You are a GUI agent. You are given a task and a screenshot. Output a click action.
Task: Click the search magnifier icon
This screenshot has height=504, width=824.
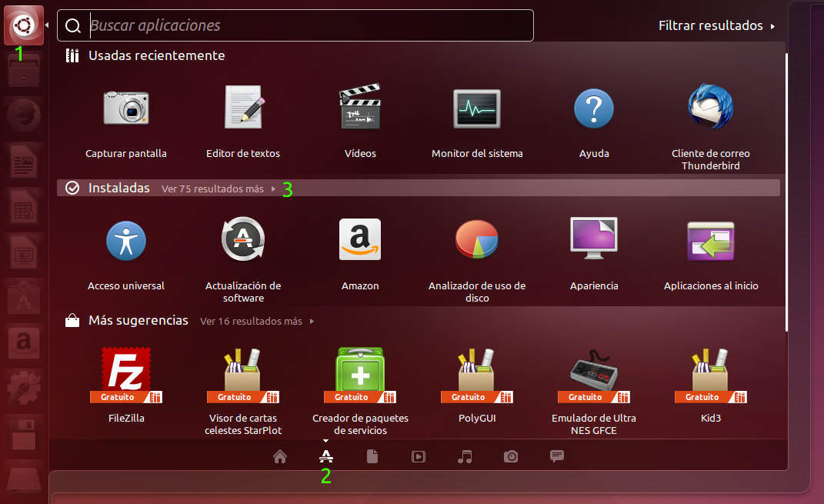point(72,25)
